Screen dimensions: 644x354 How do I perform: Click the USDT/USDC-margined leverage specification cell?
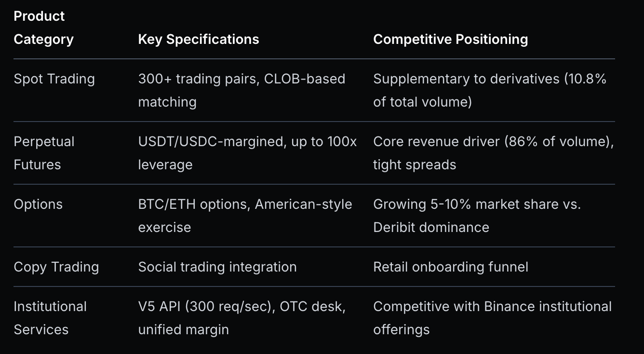(247, 153)
